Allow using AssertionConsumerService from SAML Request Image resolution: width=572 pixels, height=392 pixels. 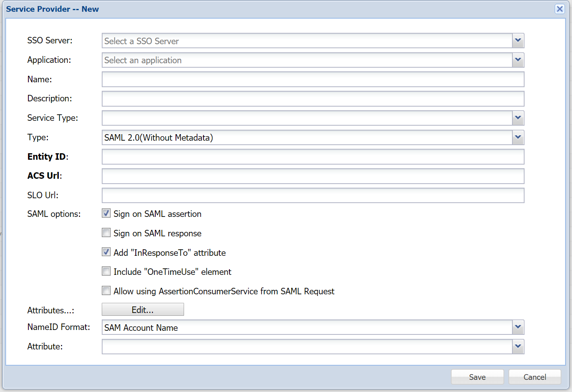point(106,291)
